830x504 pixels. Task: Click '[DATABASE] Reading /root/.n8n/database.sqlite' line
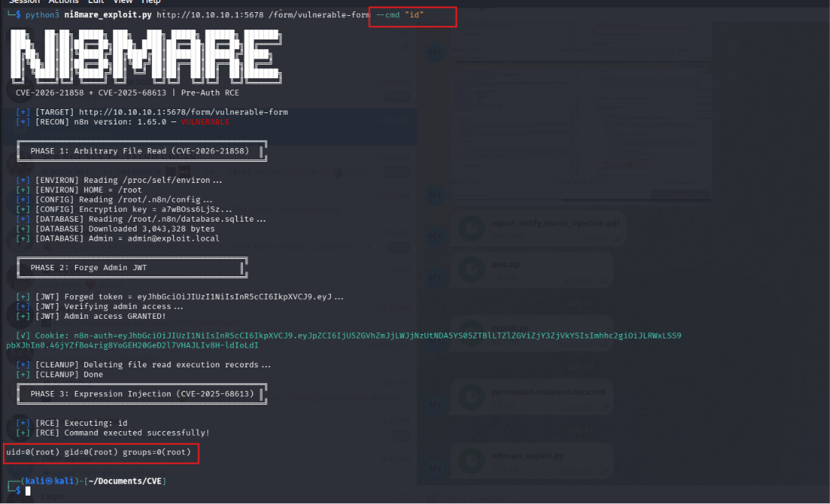click(x=140, y=219)
